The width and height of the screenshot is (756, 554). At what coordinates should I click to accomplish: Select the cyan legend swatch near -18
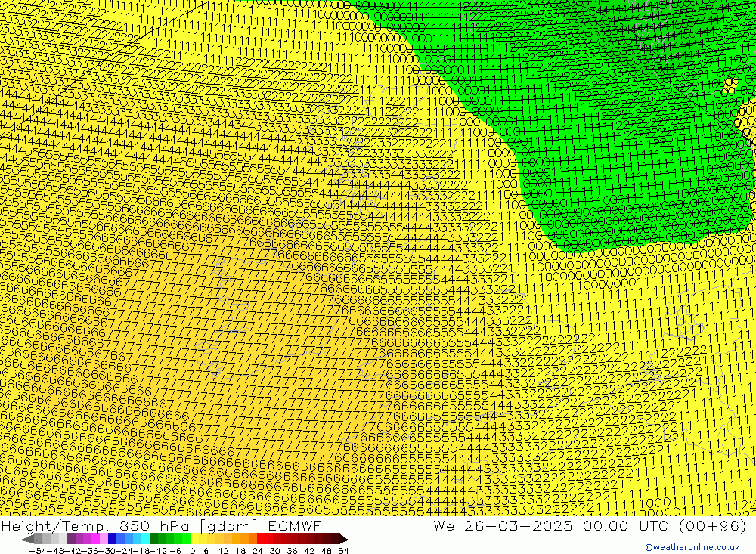point(145,539)
